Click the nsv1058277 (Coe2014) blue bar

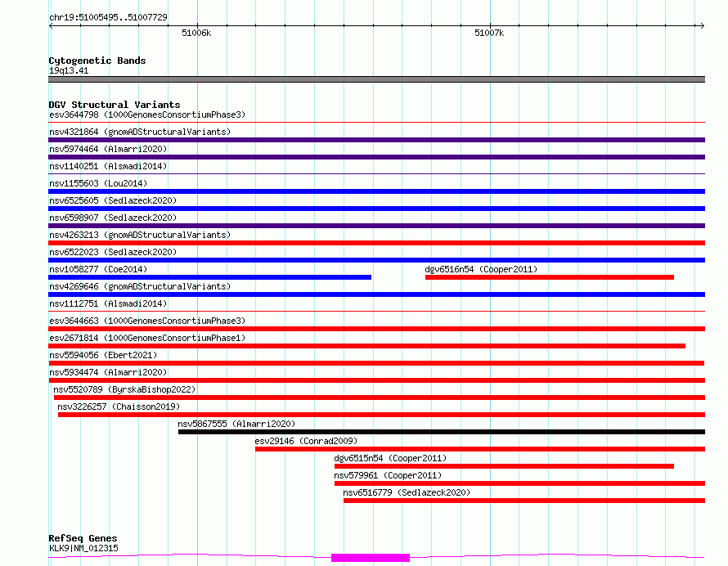[x=210, y=277]
